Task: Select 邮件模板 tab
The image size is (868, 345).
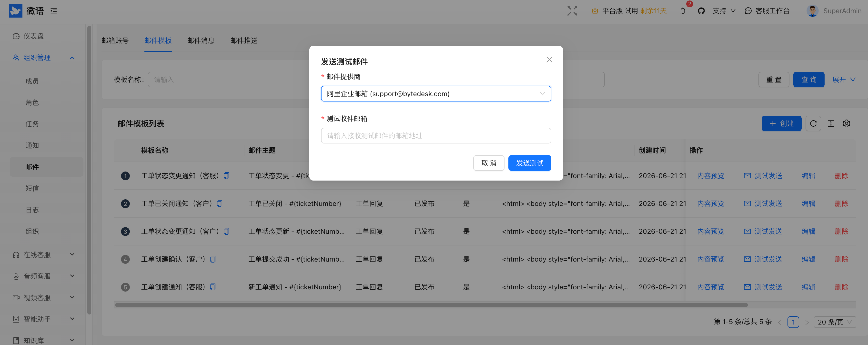Action: (x=158, y=41)
